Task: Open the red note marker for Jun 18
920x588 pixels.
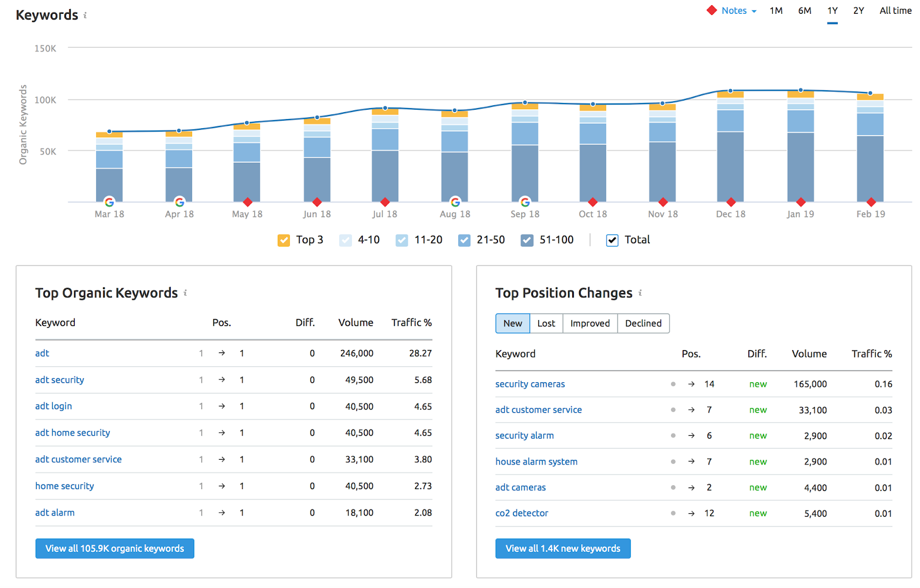Action: 317,202
